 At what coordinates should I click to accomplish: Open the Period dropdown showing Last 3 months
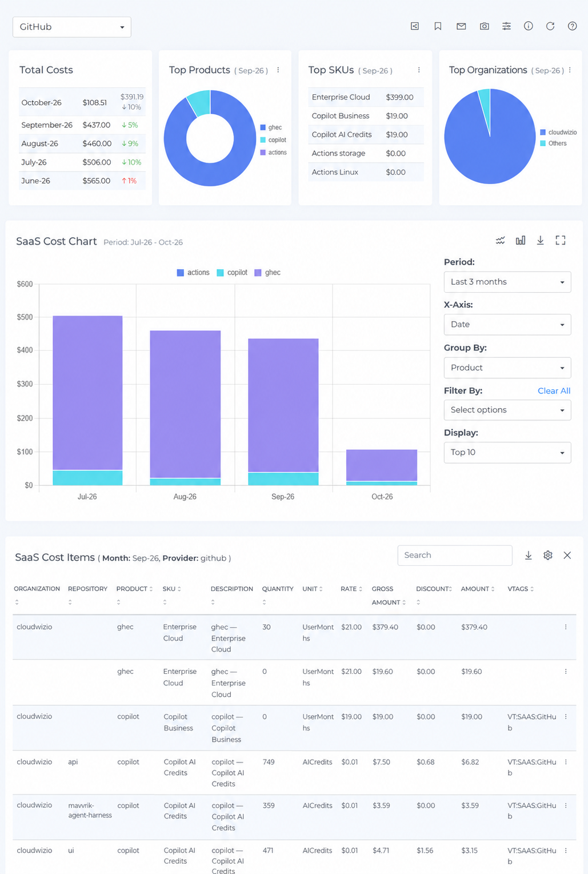[507, 282]
